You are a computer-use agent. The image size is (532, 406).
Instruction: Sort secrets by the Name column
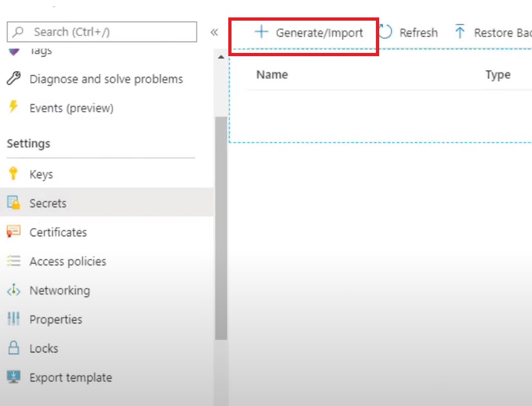click(271, 74)
